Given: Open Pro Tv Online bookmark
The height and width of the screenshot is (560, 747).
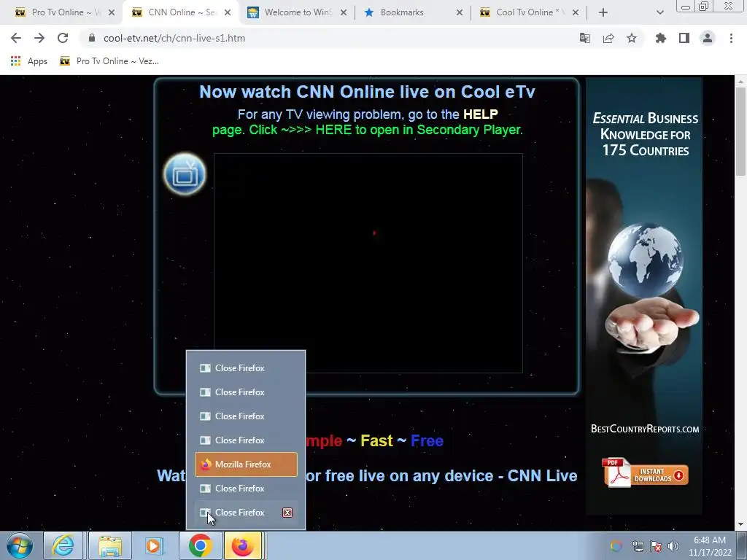Looking at the screenshot, I should (109, 61).
